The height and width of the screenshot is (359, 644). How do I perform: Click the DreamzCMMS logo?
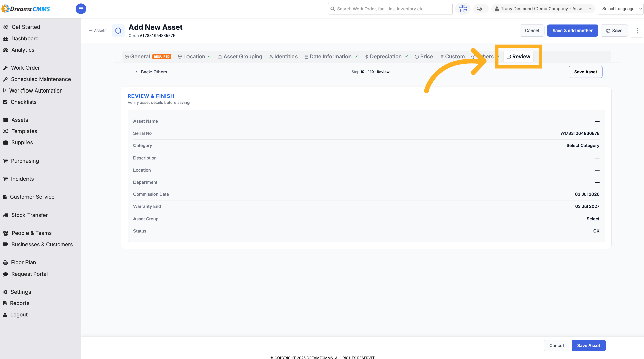pyautogui.click(x=25, y=9)
